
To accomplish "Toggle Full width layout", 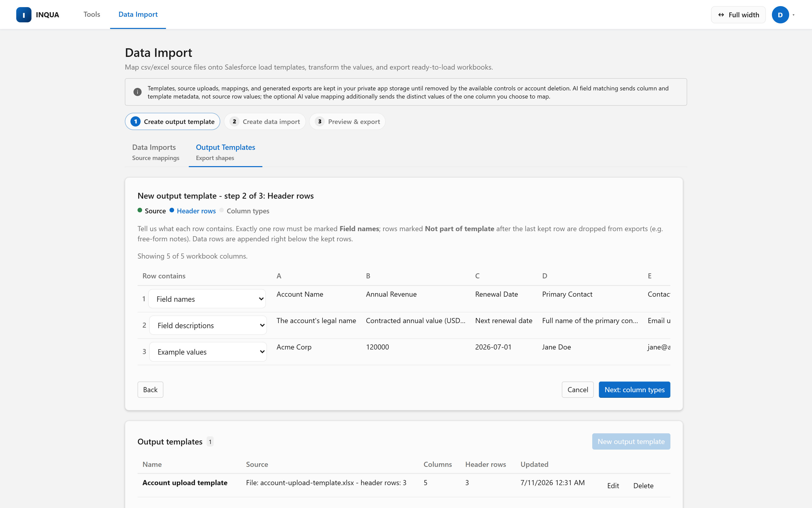I will click(x=738, y=15).
